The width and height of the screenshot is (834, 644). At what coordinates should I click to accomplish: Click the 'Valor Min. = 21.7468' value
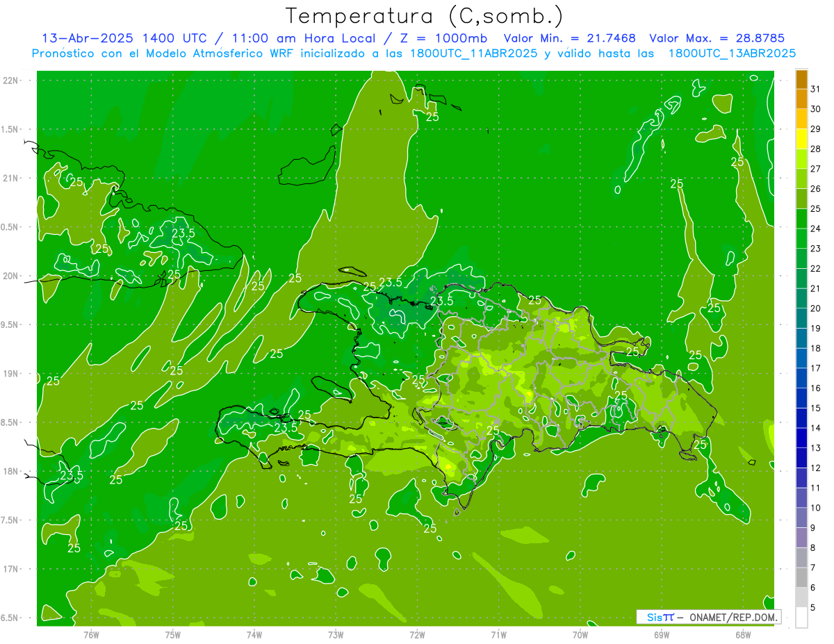click(x=569, y=38)
